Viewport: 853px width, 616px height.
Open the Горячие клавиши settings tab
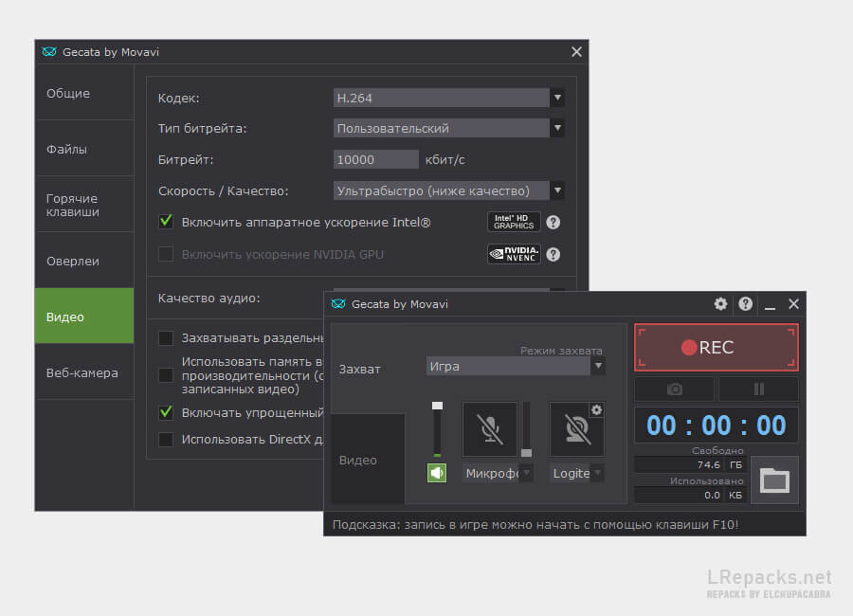84,205
